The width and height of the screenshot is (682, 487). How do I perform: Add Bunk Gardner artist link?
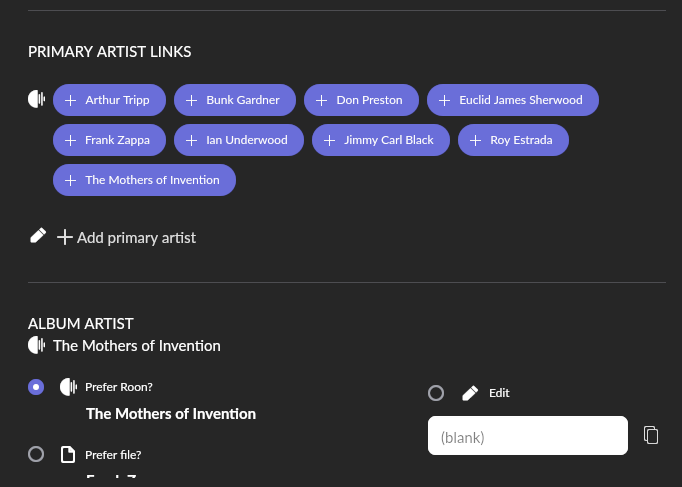(x=234, y=100)
